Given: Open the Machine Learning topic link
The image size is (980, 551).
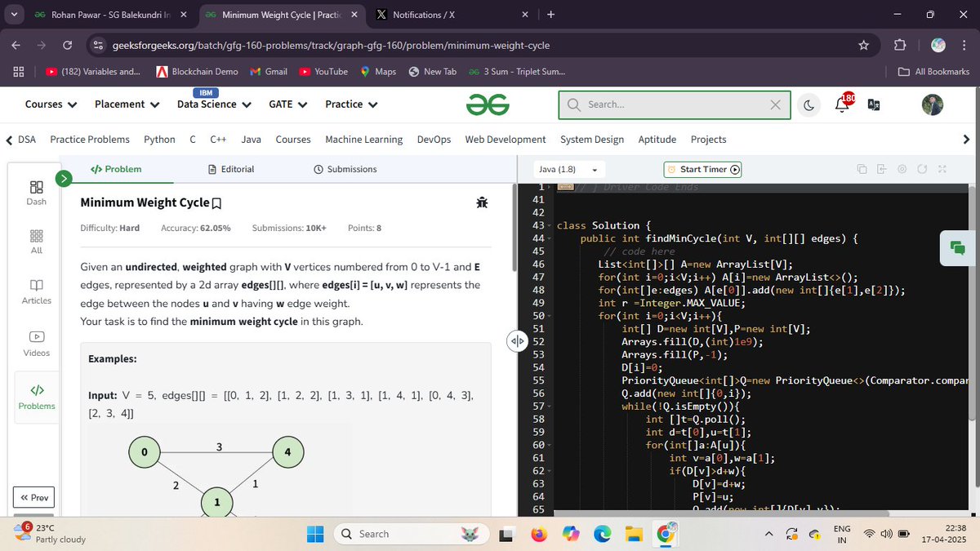Looking at the screenshot, I should (363, 140).
